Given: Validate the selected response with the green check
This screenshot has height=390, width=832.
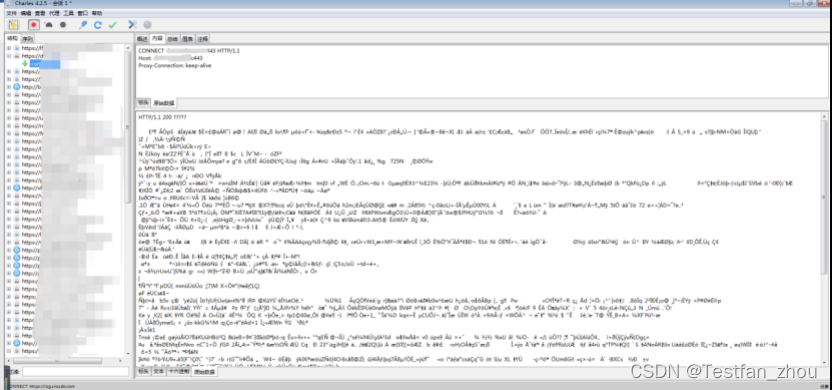Looking at the screenshot, I should 112,24.
